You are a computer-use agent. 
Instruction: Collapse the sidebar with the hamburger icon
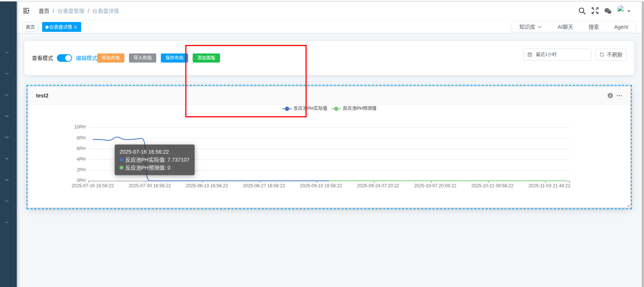pyautogui.click(x=26, y=11)
